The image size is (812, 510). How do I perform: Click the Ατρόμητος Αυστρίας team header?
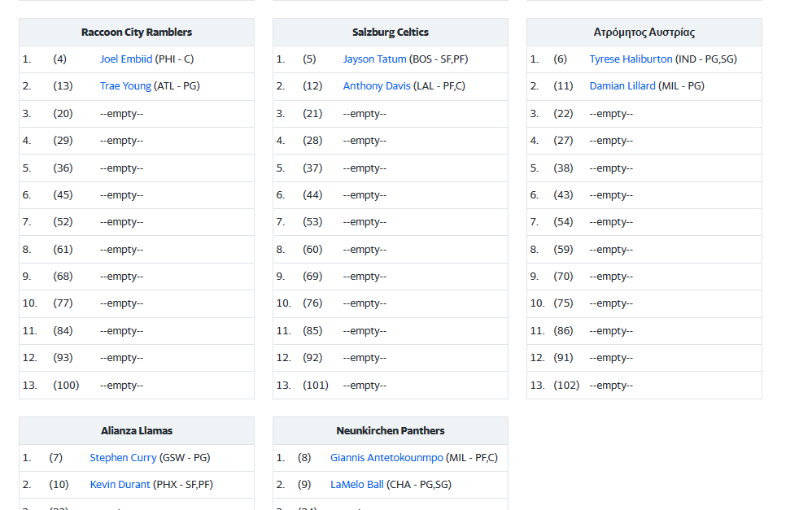point(644,32)
